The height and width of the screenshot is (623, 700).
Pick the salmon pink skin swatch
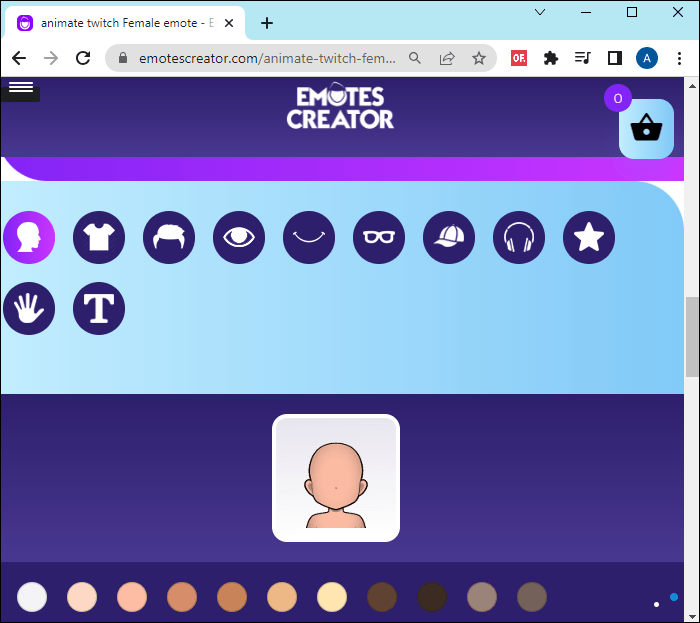132,597
